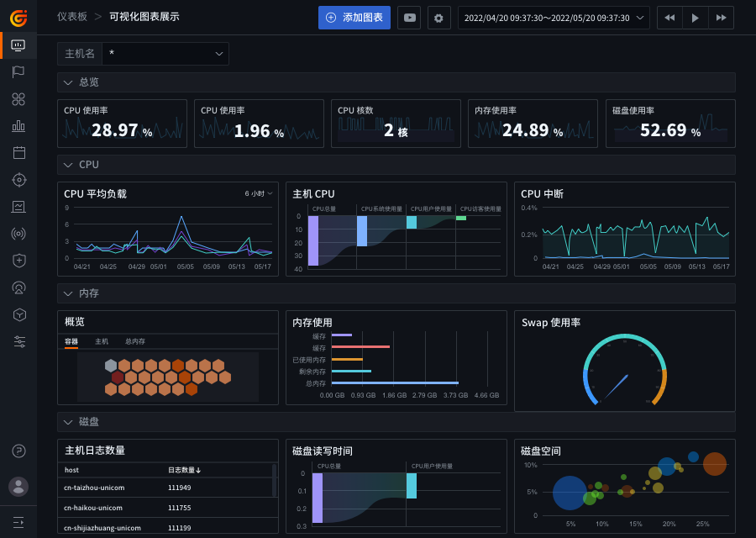Screen dimensions: 756x538
Task: Select the 容器 tab in 概览 panel
Action: click(x=71, y=341)
